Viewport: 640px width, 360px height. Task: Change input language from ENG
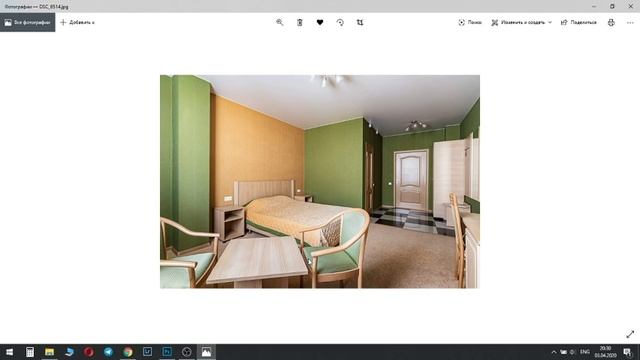coord(585,352)
